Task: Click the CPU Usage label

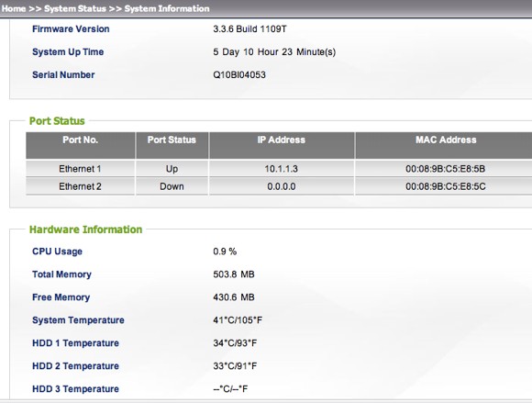Action: [x=58, y=252]
